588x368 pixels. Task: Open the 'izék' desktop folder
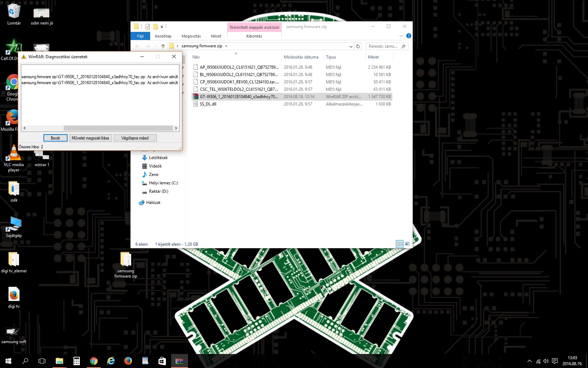pyautogui.click(x=14, y=191)
